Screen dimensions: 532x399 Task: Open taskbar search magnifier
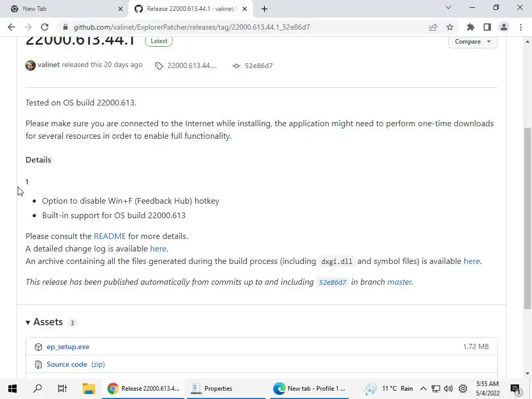pyautogui.click(x=37, y=389)
